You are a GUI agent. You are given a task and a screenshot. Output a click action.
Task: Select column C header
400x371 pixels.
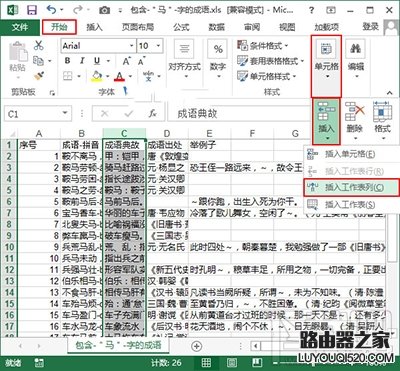pos(124,133)
